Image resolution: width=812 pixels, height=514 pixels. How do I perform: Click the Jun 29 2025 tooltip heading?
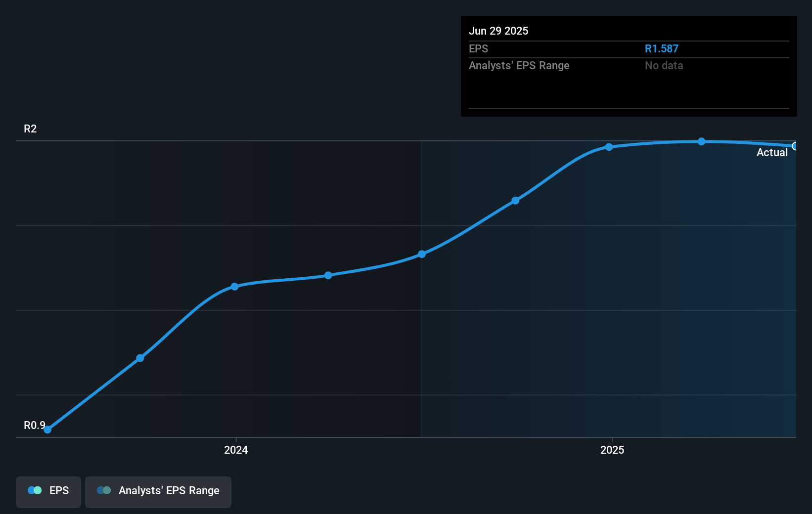click(498, 31)
